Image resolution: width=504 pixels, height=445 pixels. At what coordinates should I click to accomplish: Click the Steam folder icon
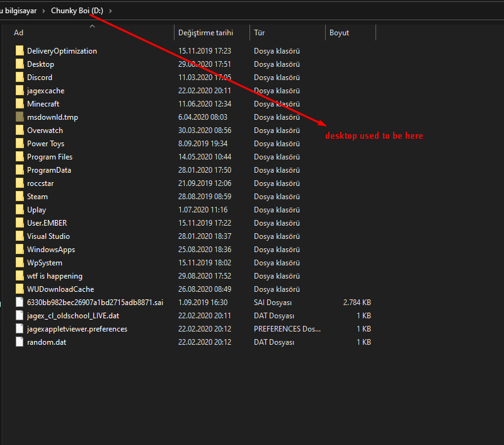coord(20,197)
